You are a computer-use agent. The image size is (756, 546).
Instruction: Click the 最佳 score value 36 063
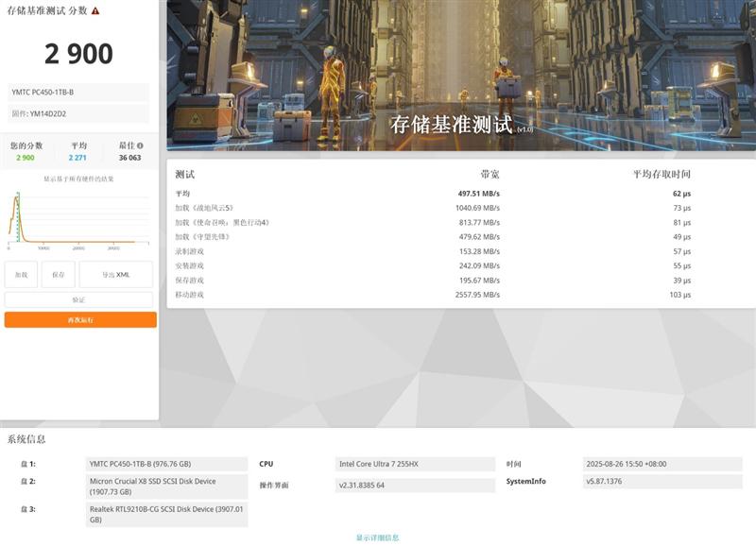[x=129, y=158]
